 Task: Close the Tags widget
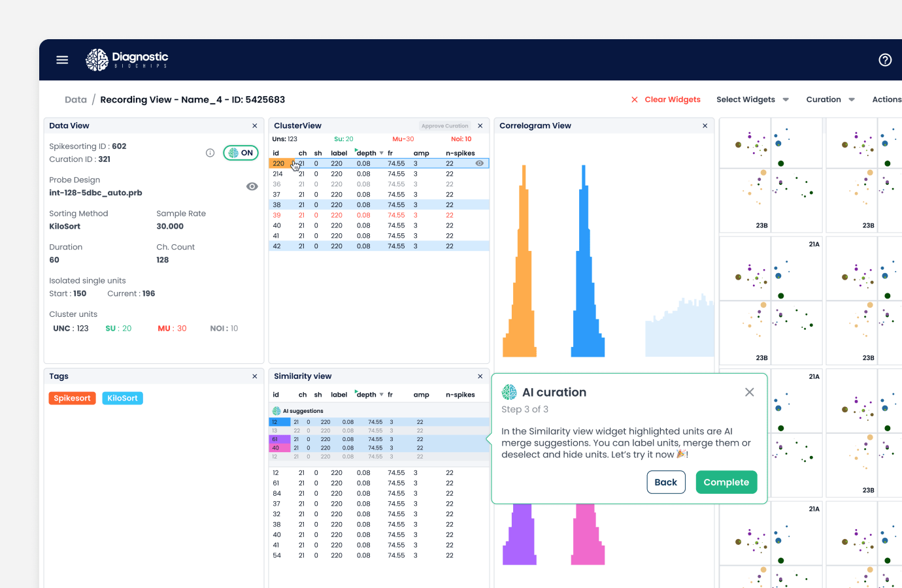pos(255,376)
